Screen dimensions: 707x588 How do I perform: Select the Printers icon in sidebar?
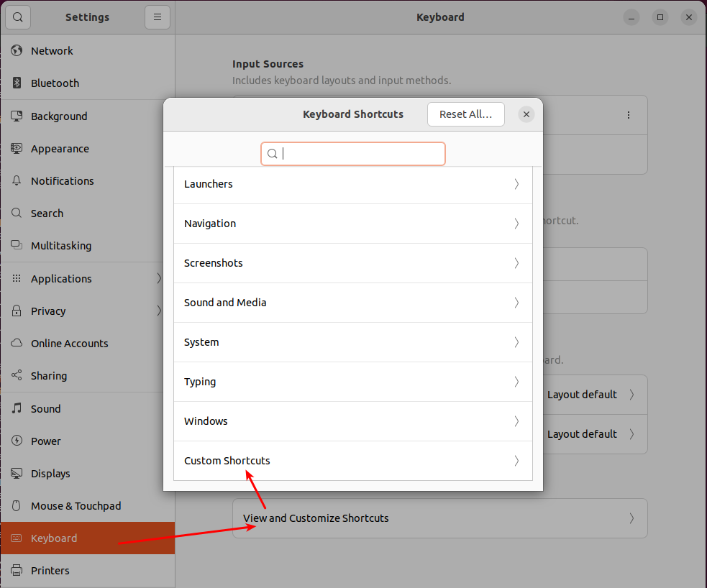(x=17, y=571)
